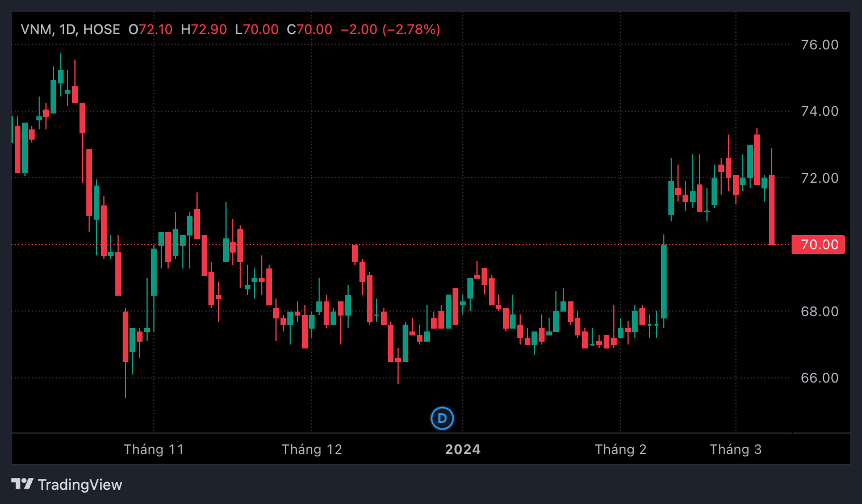Click the 68.00 price axis label
Screen dimensions: 862x504
tap(819, 312)
